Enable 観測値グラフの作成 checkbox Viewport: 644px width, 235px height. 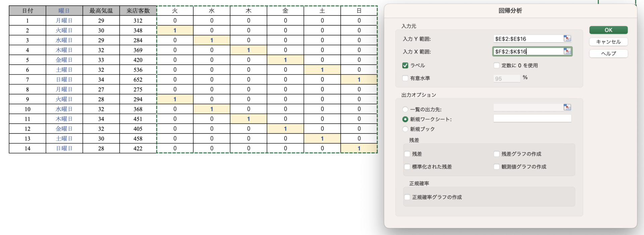(x=496, y=167)
